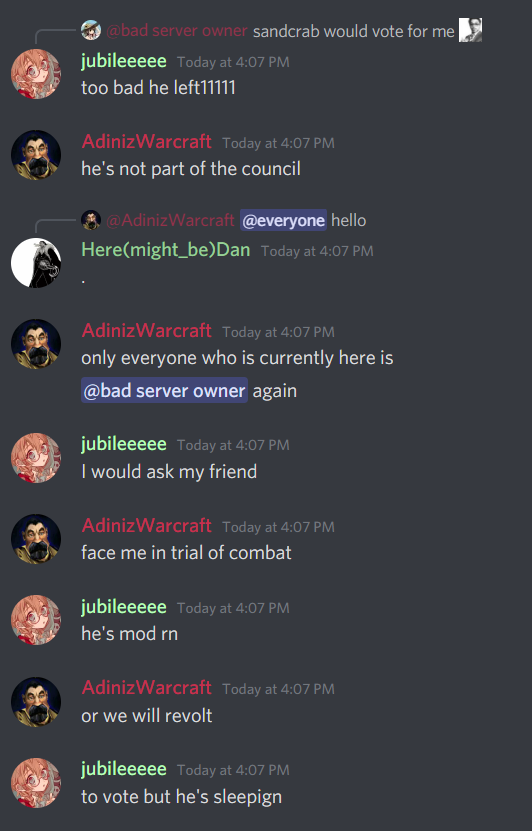The height and width of the screenshot is (831, 532).
Task: Open jubileeeee's avatar beside 'too bad he left11111'
Action: 36,74
